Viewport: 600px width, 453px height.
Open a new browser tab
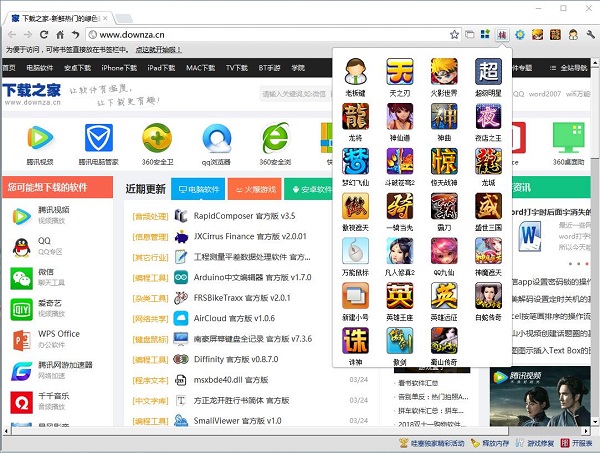pyautogui.click(x=124, y=18)
